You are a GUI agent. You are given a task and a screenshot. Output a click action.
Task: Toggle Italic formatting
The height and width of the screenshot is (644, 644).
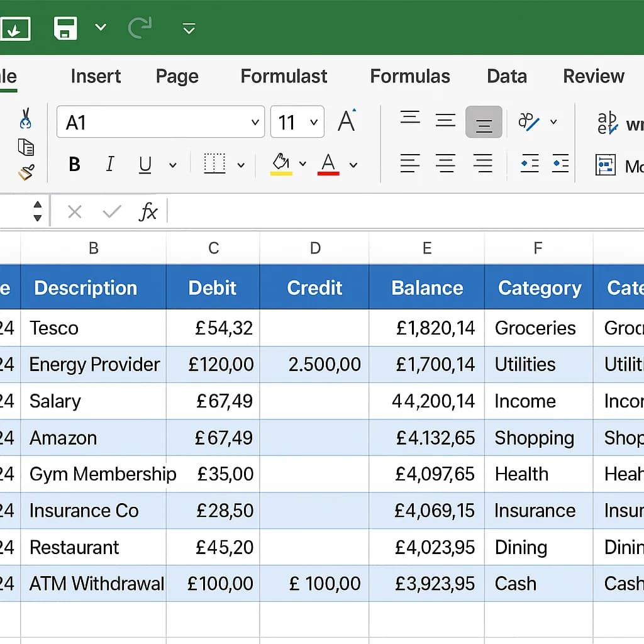coord(109,164)
